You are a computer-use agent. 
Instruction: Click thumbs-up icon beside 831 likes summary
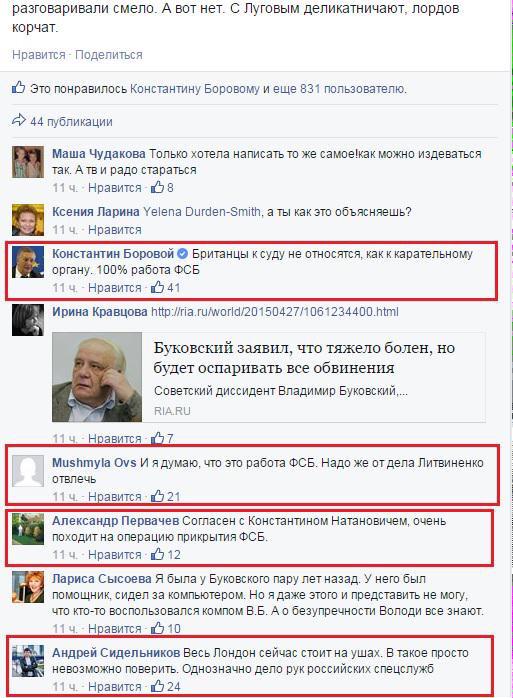(19, 87)
